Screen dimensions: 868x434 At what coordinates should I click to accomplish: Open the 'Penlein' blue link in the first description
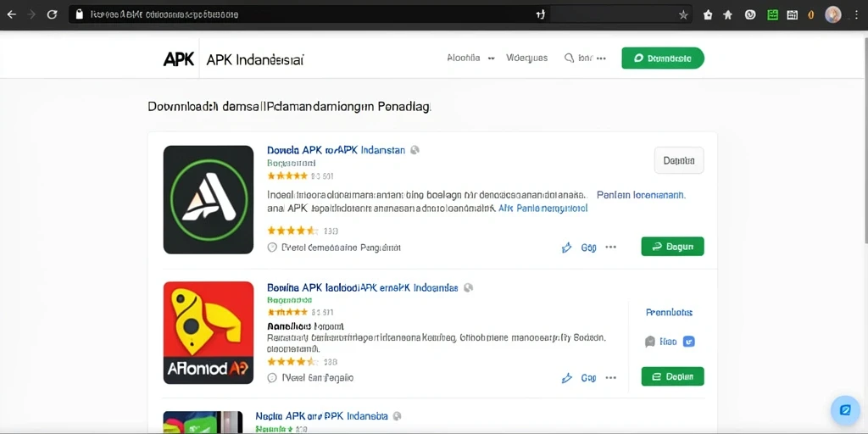point(641,195)
